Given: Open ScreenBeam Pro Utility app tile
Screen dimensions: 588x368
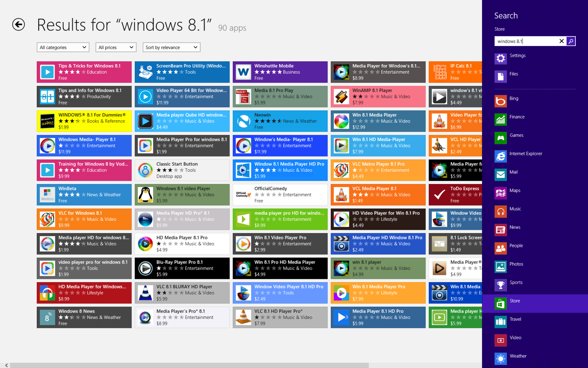Looking at the screenshot, I should pos(182,72).
